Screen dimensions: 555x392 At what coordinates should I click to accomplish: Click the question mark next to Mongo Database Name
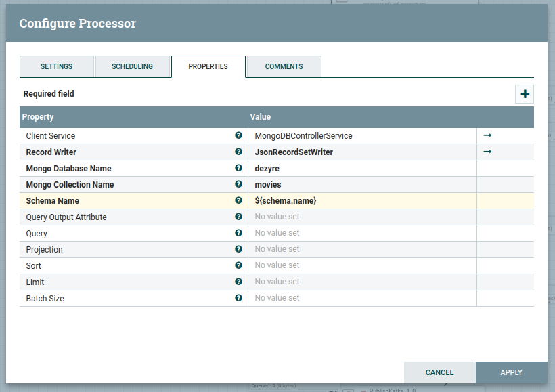pyautogui.click(x=238, y=168)
